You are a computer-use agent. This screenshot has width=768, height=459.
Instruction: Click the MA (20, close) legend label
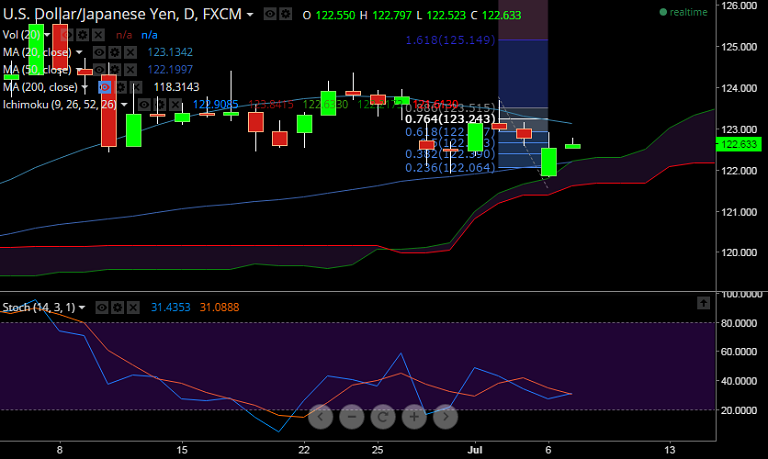pyautogui.click(x=37, y=52)
